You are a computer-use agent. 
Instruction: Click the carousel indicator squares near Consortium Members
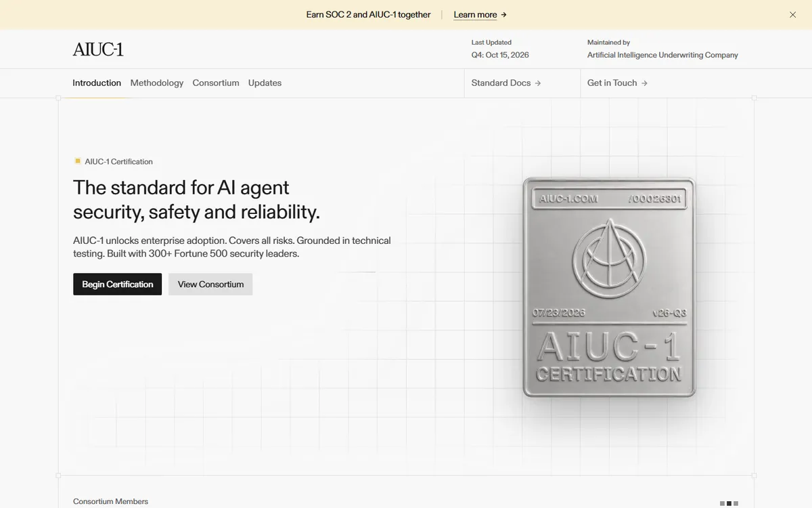729,503
